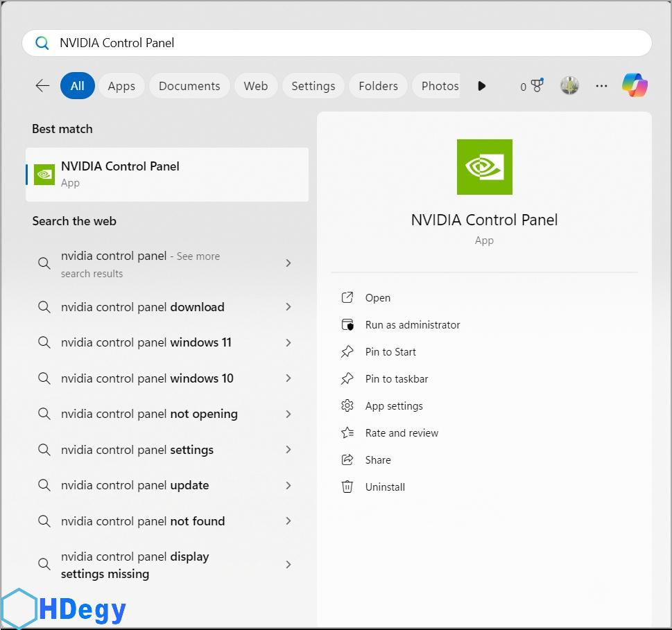The image size is (672, 630).
Task: Select Pin to taskbar
Action: click(x=397, y=378)
